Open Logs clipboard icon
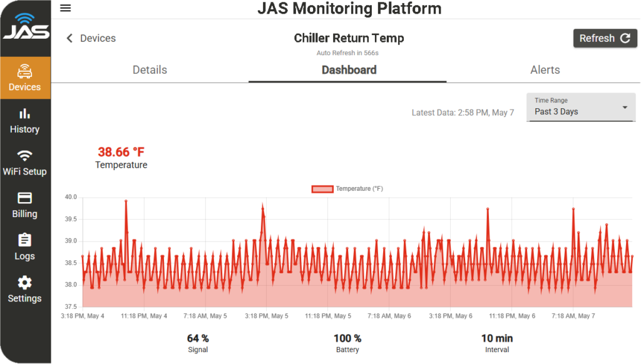The height and width of the screenshot is (364, 641). (25, 240)
